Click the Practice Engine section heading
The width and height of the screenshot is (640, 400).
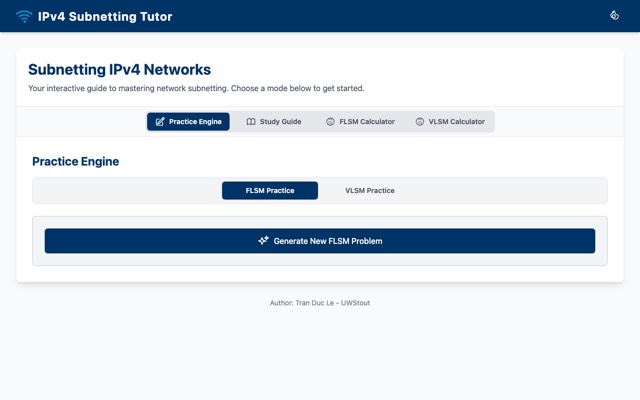[76, 161]
